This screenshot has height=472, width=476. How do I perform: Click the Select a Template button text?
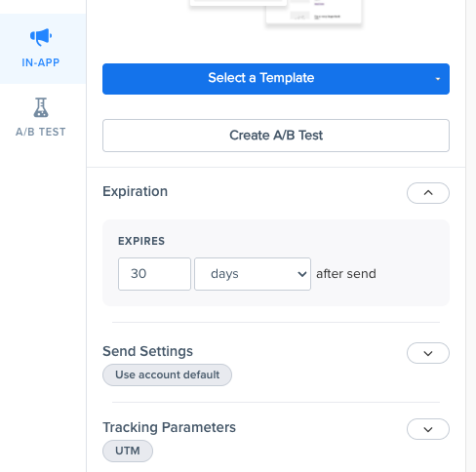pos(261,78)
